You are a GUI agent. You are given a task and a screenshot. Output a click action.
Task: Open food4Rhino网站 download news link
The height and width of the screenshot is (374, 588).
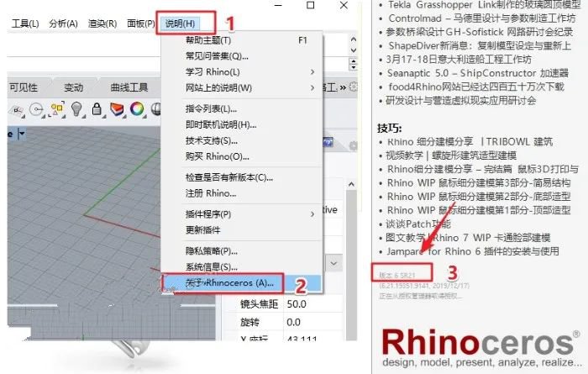click(x=476, y=87)
